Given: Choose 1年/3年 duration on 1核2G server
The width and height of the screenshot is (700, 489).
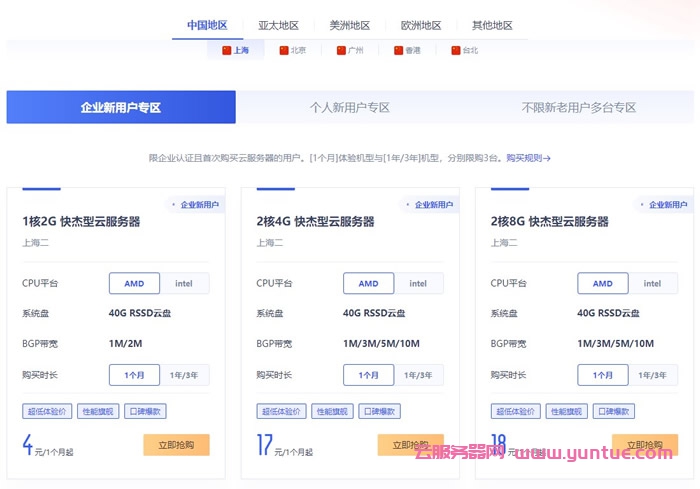Looking at the screenshot, I should (184, 375).
